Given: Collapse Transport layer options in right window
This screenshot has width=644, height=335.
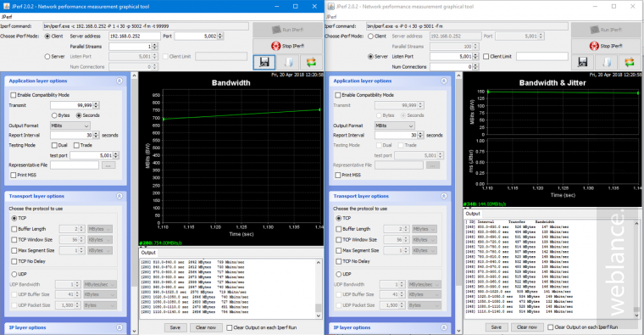Looking at the screenshot, I should (443, 196).
